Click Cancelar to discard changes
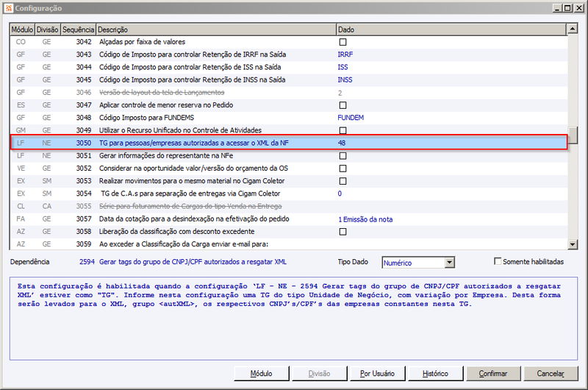This screenshot has width=588, height=390. click(x=551, y=374)
